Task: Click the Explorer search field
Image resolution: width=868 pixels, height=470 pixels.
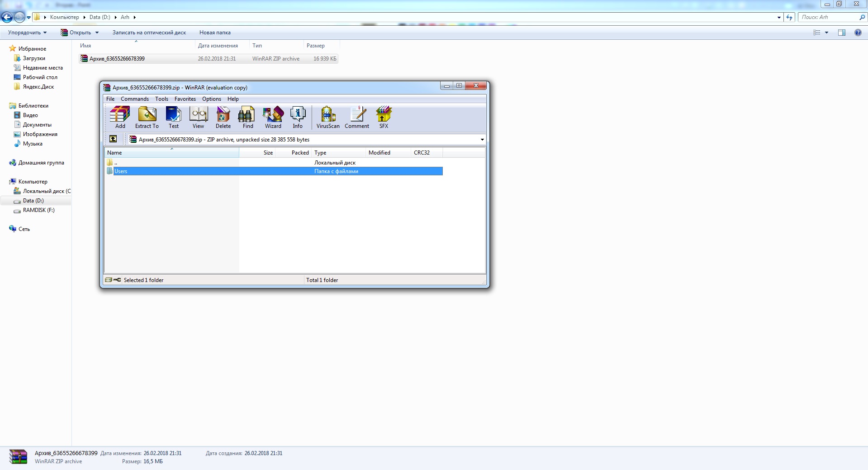Action: 829,17
